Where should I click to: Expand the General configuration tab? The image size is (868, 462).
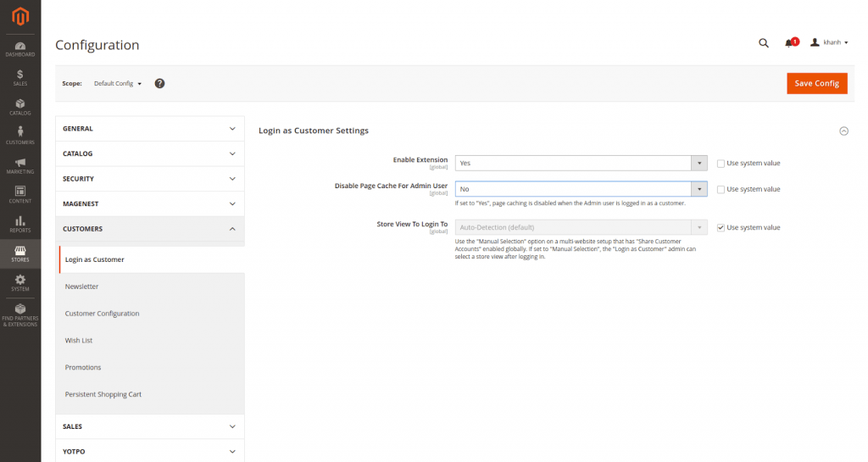tap(149, 128)
